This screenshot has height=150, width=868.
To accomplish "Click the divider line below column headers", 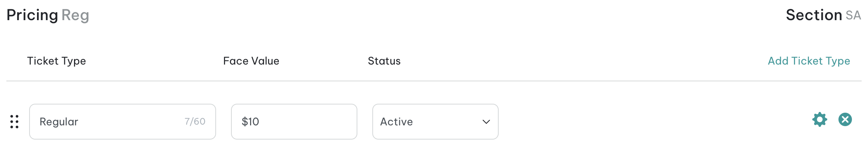I will point(434,81).
